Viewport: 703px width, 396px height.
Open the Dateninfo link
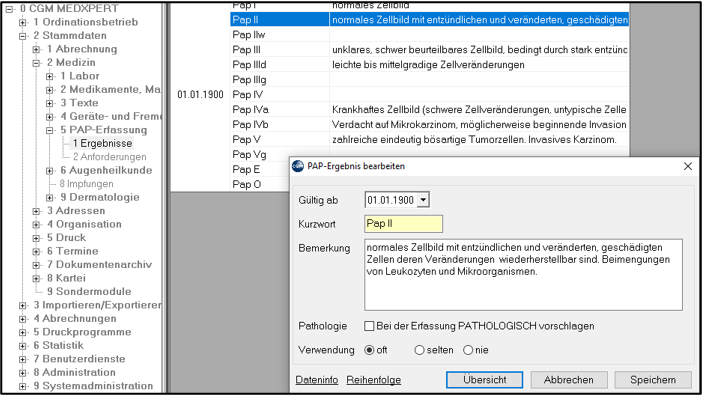pos(317,380)
